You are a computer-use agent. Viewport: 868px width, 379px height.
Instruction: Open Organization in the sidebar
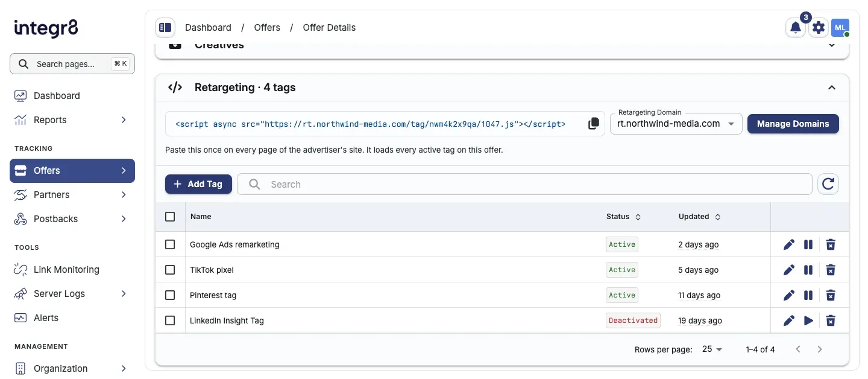click(x=72, y=368)
